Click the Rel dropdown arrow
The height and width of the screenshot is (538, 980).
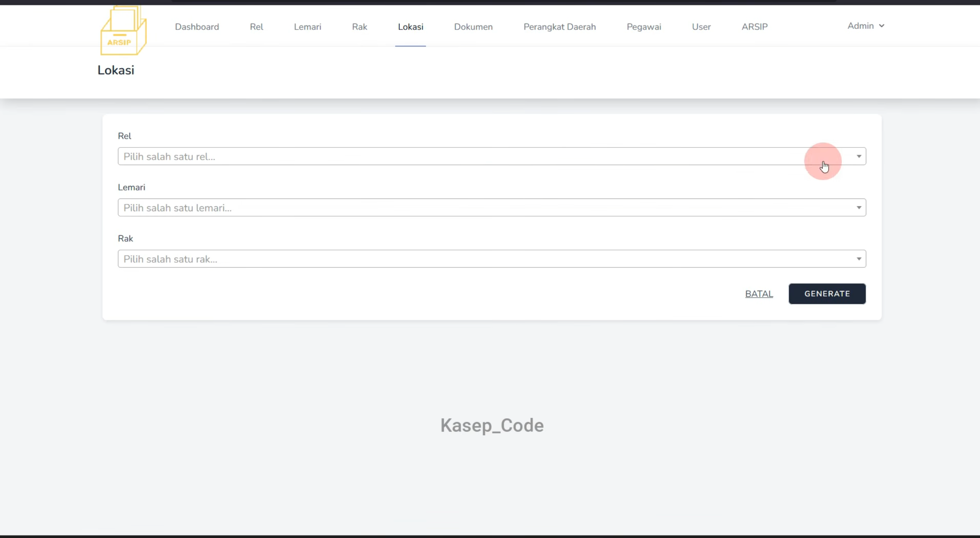point(859,156)
